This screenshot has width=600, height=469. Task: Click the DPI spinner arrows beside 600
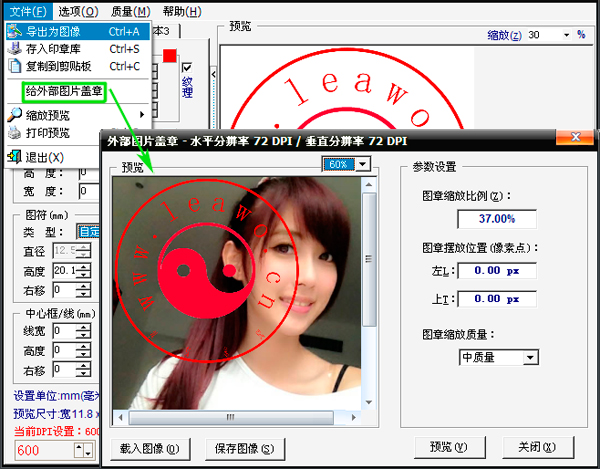pyautogui.click(x=84, y=450)
